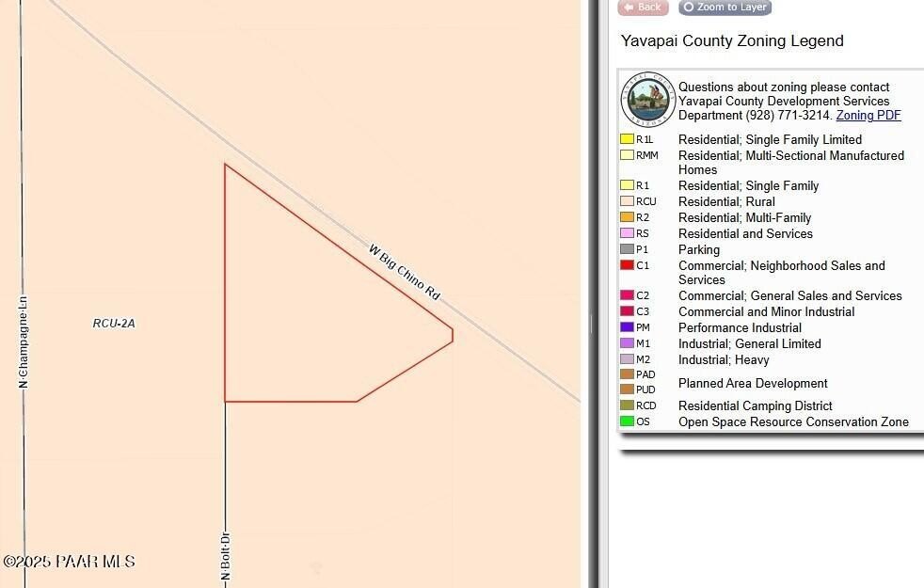The image size is (924, 588).
Task: Click the N Bolt Dr road label
Action: 226,557
